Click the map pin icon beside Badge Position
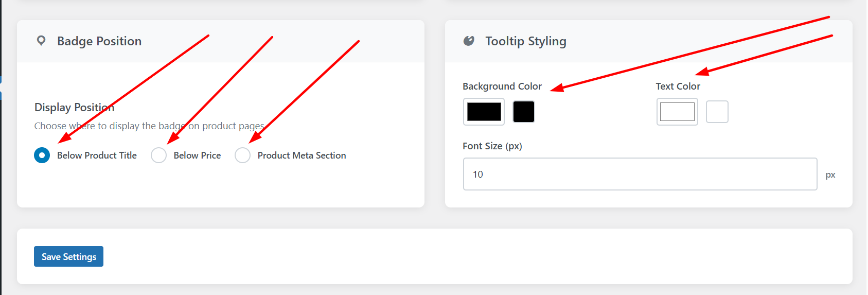 [x=41, y=41]
